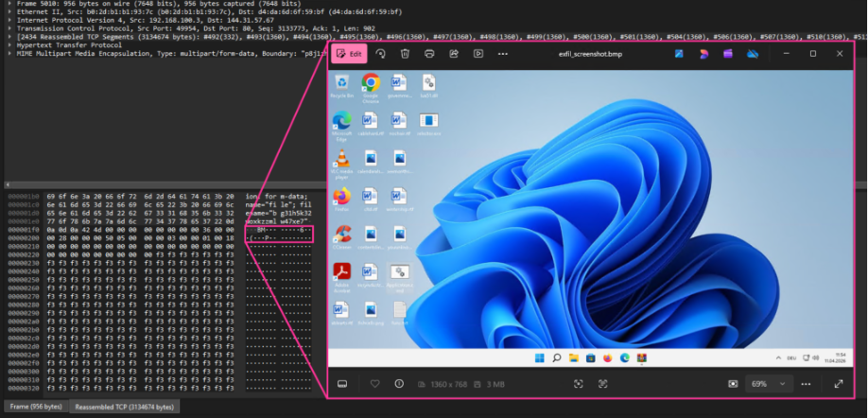868x418 pixels.
Task: Rotate the image with the rotate icon
Action: point(380,54)
